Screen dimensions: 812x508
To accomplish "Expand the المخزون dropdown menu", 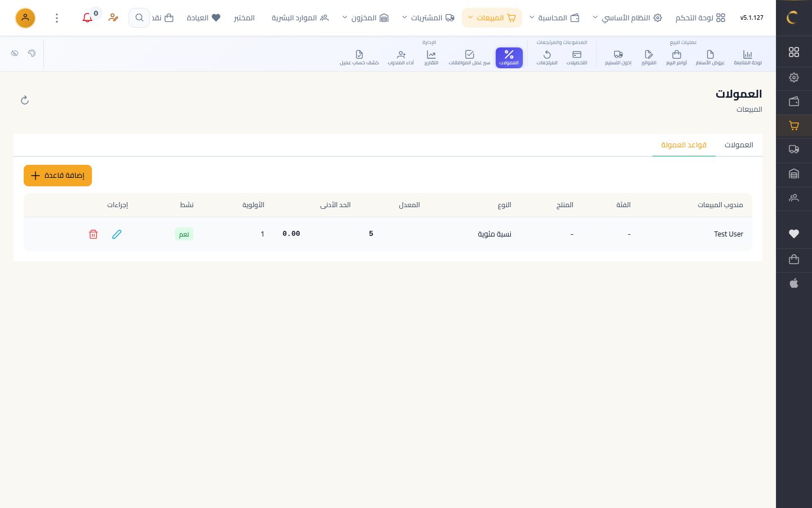I will (x=365, y=18).
